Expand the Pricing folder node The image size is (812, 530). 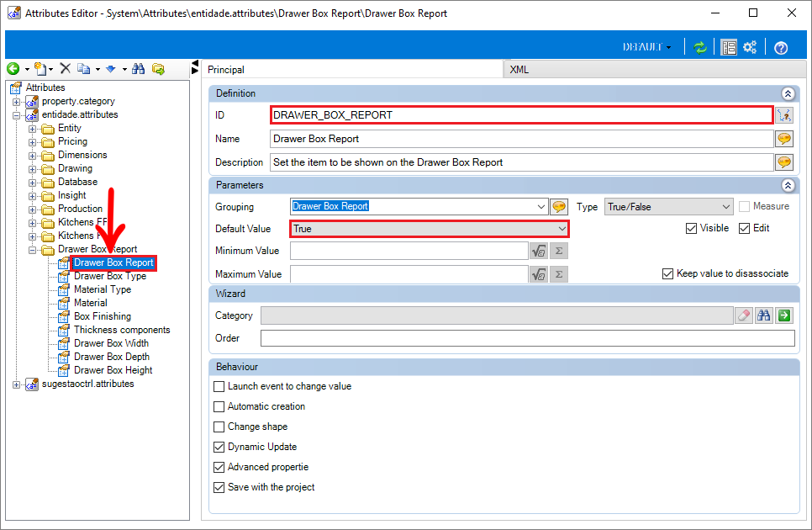pos(32,142)
